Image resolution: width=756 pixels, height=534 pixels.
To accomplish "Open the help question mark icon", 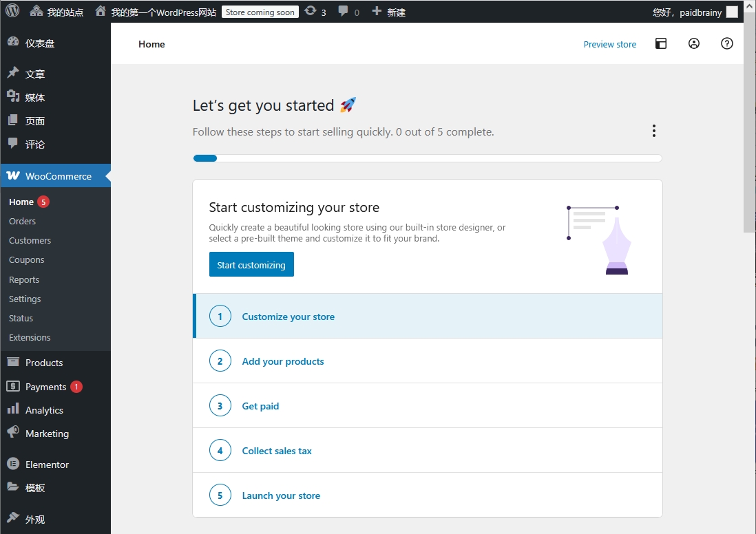I will 726,44.
